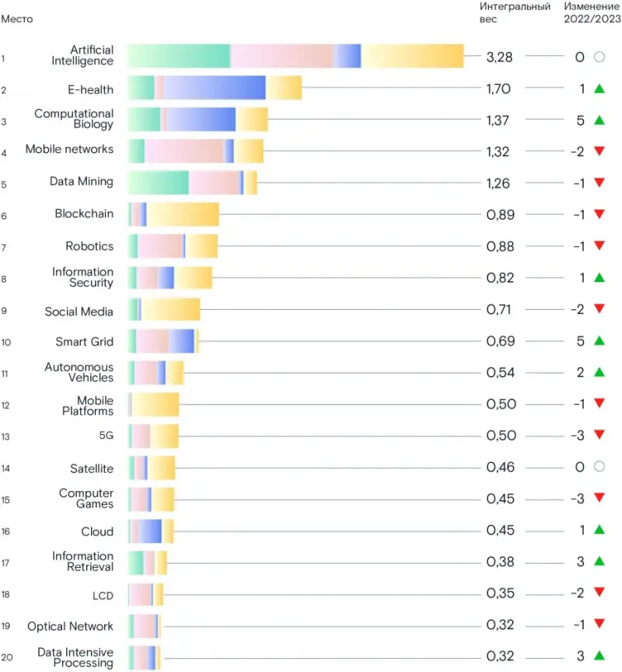
Task: Click green segment of Data Mining bar
Action: (x=159, y=183)
